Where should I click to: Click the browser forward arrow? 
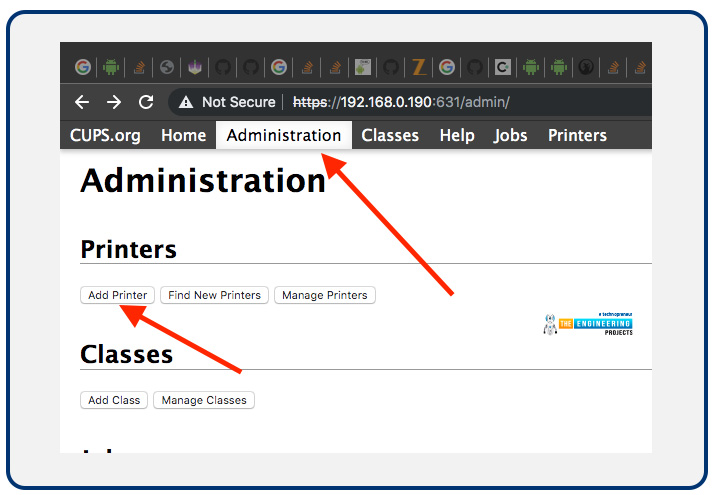click(114, 102)
